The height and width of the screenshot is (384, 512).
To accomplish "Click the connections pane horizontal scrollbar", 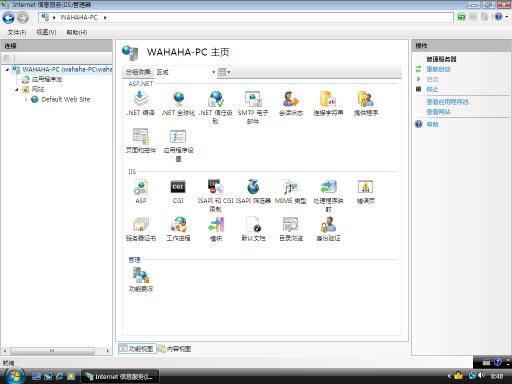I will [x=56, y=351].
